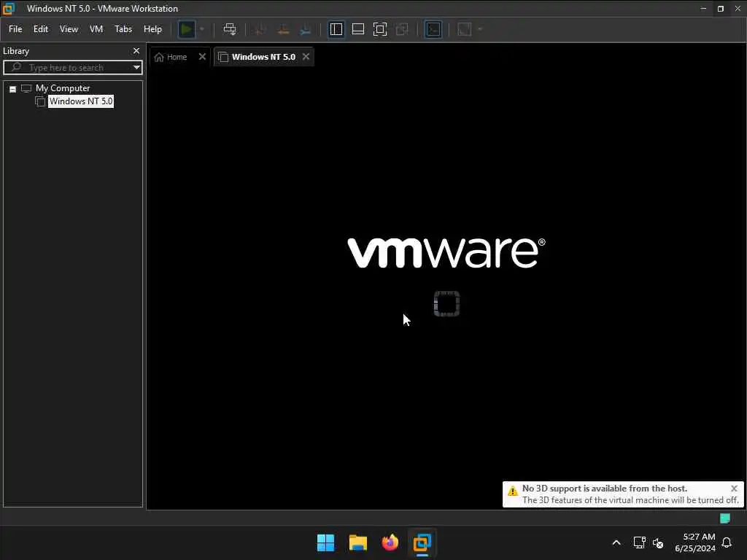Image resolution: width=747 pixels, height=560 pixels.
Task: Enter full screen mode icon
Action: click(x=380, y=29)
